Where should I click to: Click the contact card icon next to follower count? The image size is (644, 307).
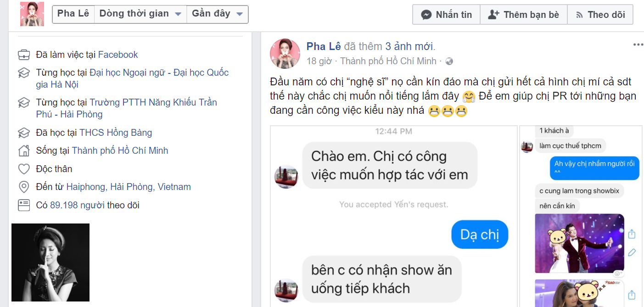click(x=24, y=205)
